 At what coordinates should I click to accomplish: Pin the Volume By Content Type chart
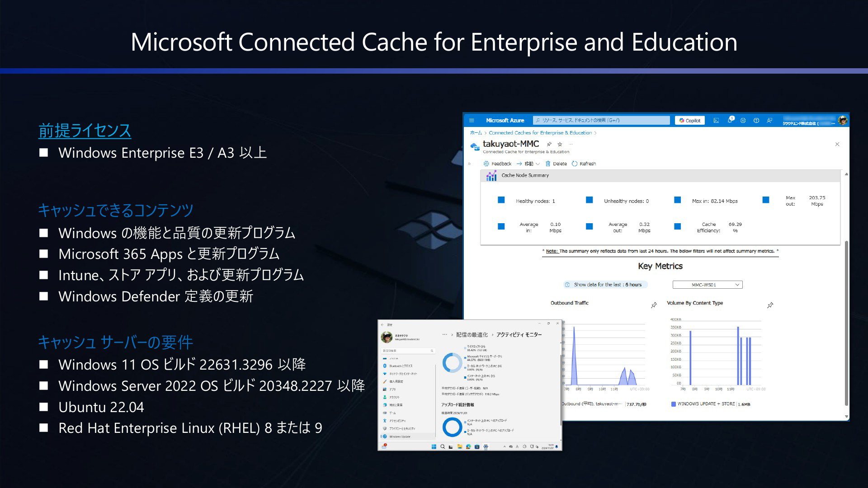[x=770, y=305]
